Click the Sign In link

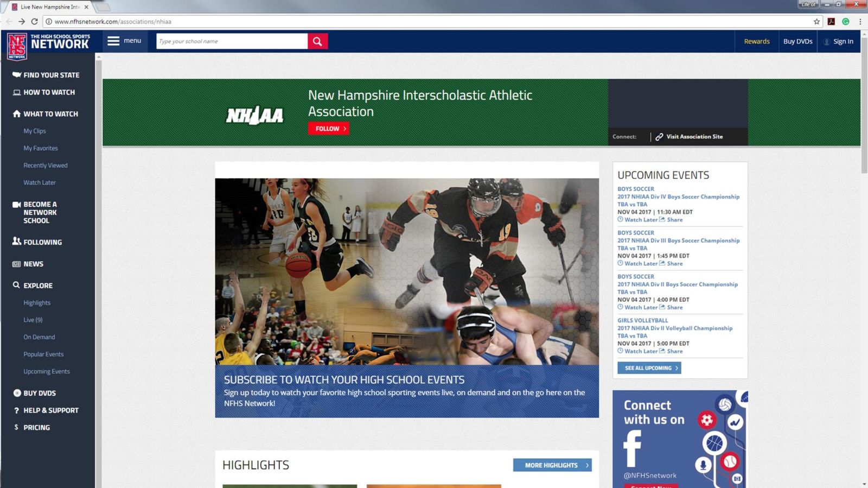(x=843, y=41)
